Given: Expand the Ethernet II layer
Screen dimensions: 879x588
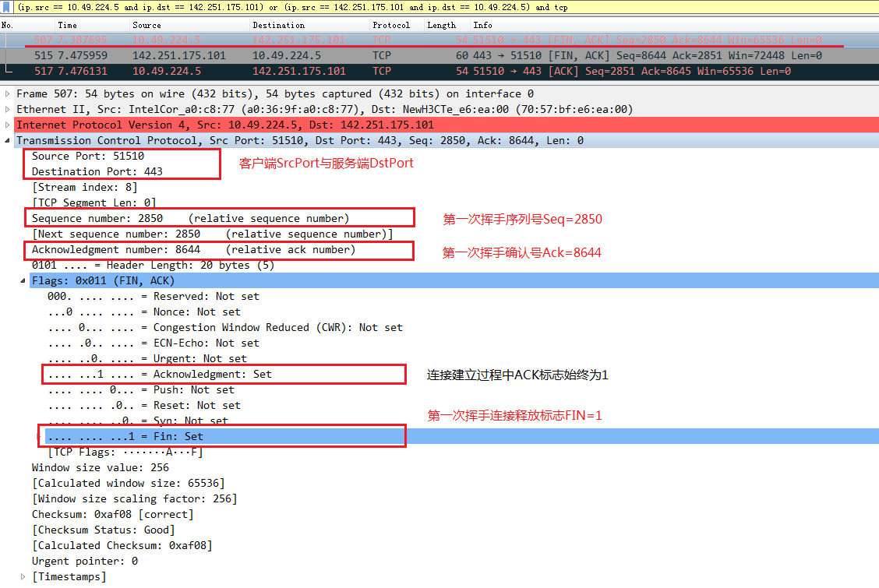Looking at the screenshot, I should tap(8, 109).
